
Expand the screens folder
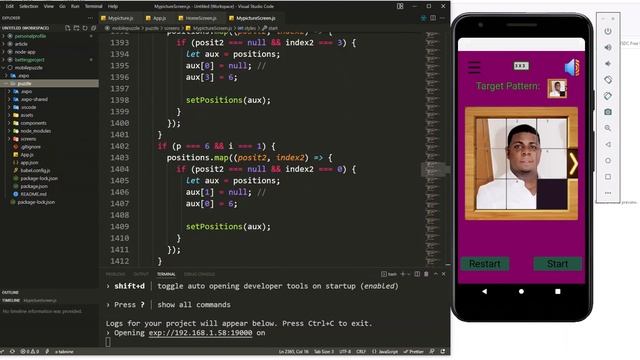point(28,139)
